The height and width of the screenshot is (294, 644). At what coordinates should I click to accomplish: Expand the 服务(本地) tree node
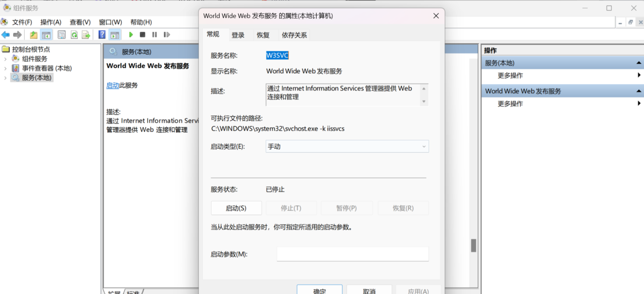[5, 78]
